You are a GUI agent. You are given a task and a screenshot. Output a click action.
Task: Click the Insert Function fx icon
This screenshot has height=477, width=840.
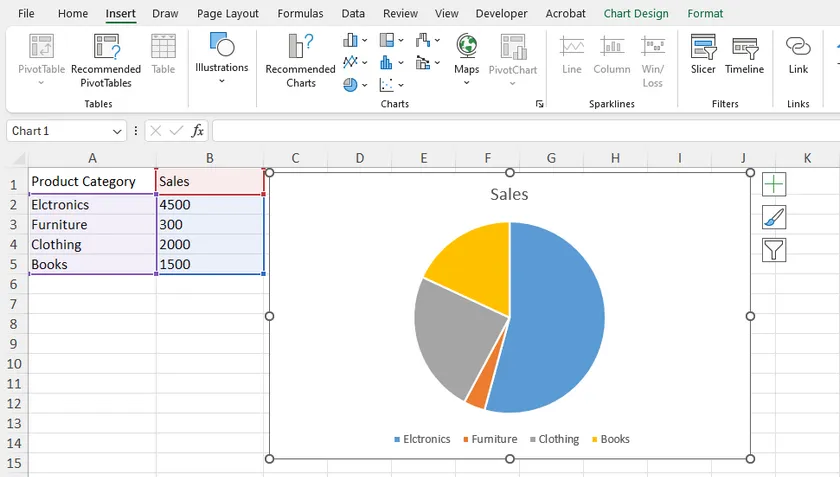[x=198, y=131]
